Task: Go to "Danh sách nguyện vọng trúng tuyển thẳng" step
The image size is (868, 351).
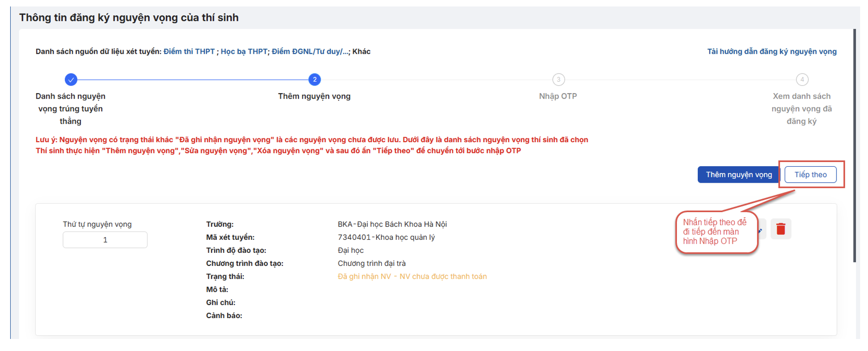Action: coord(70,109)
